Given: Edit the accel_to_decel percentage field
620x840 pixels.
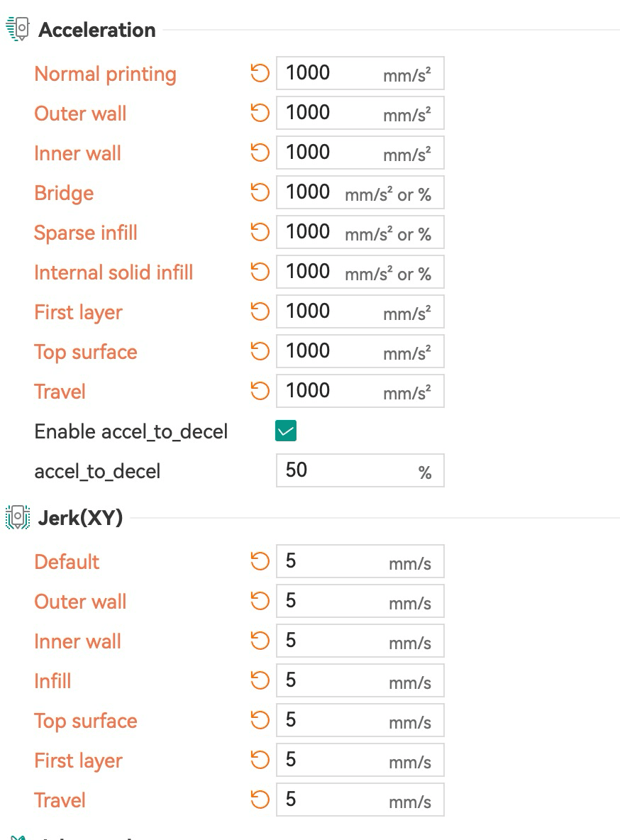Looking at the screenshot, I should (360, 470).
